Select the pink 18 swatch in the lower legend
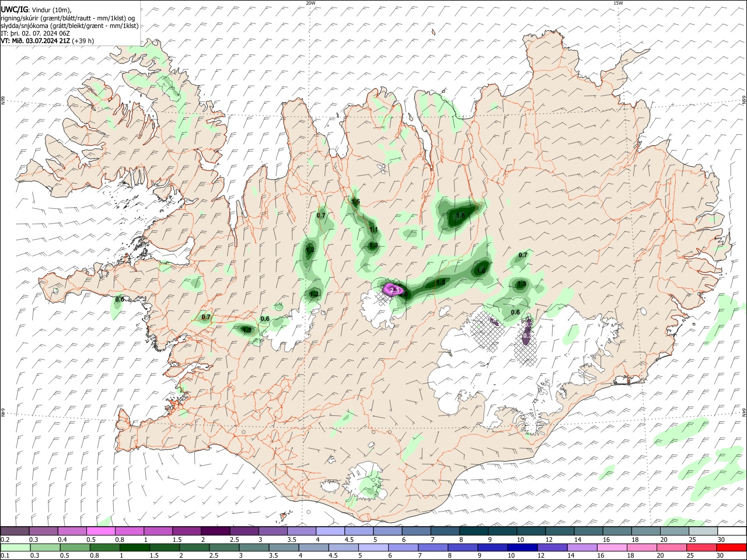The height and width of the screenshot is (560, 747). 641,547
